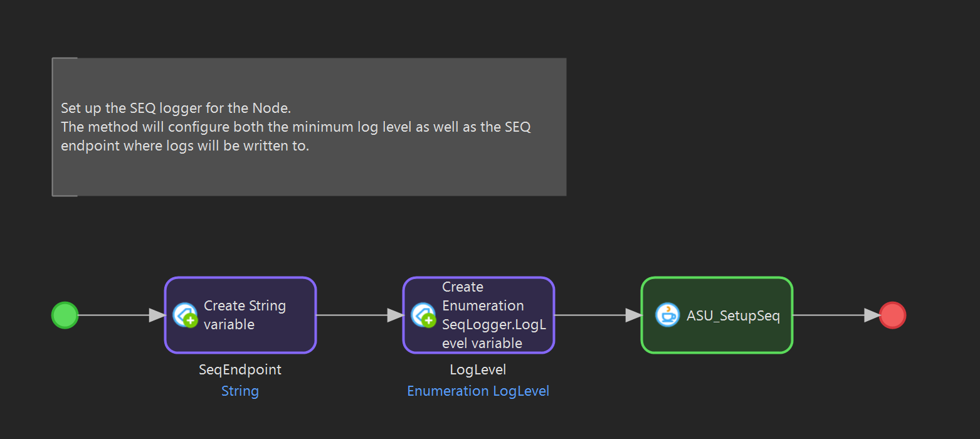The height and width of the screenshot is (439, 980).
Task: Select the SEQ logger annotation text
Action: pos(295,127)
